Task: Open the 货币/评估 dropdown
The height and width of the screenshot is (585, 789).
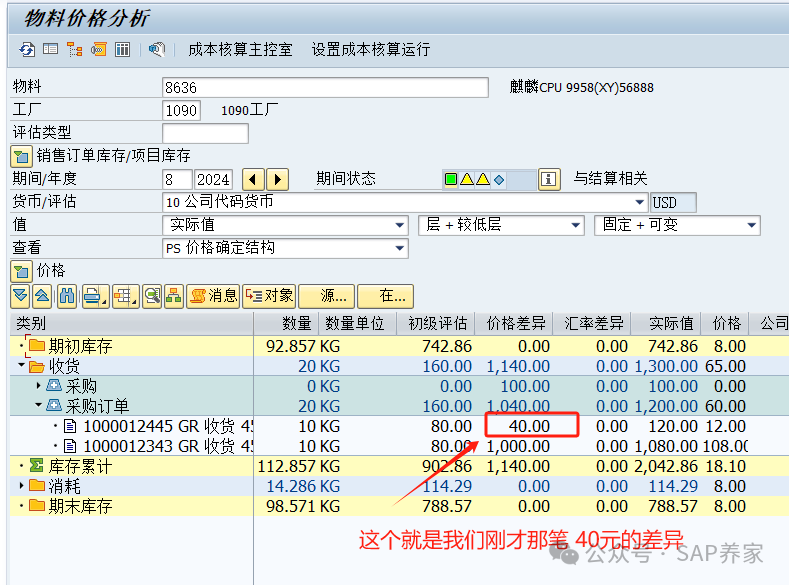Action: [x=639, y=202]
